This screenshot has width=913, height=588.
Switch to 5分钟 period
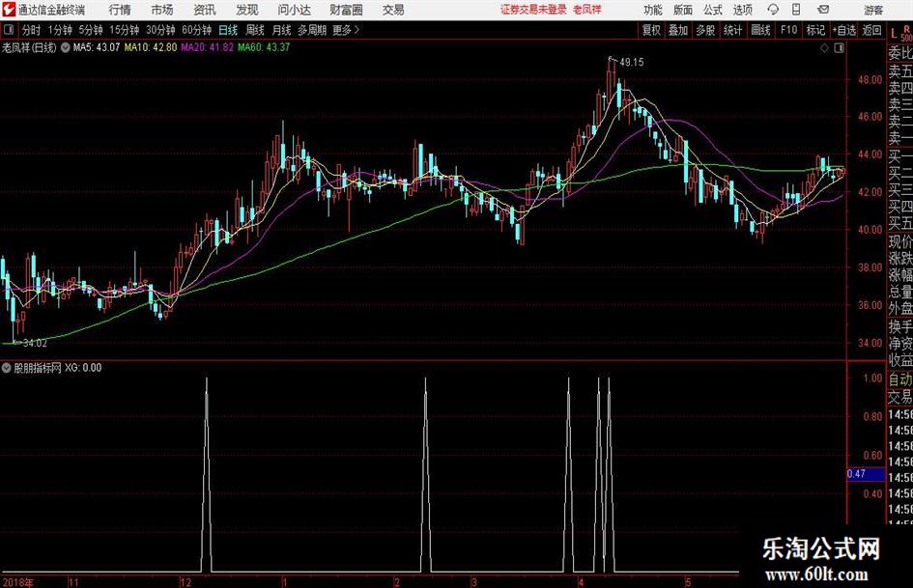(x=91, y=30)
